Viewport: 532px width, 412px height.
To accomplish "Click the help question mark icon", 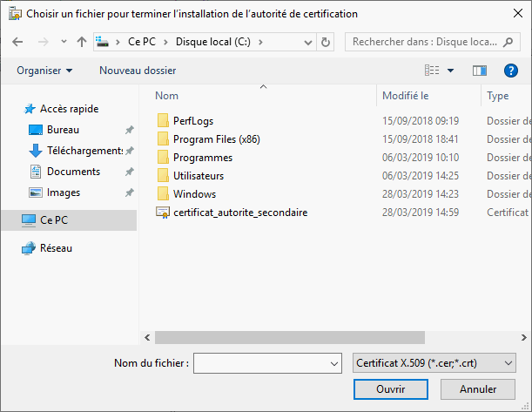I will pos(511,71).
